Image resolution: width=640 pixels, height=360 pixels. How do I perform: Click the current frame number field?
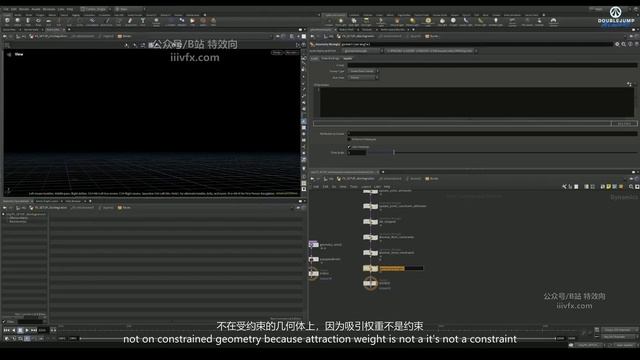(43, 330)
